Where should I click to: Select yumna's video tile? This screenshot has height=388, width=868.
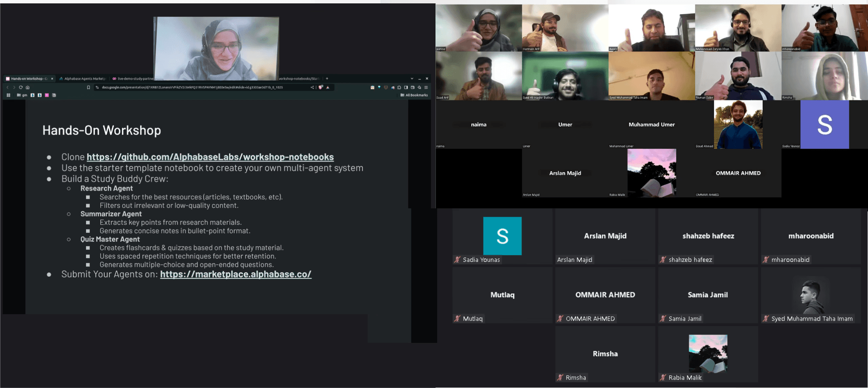pos(479,28)
